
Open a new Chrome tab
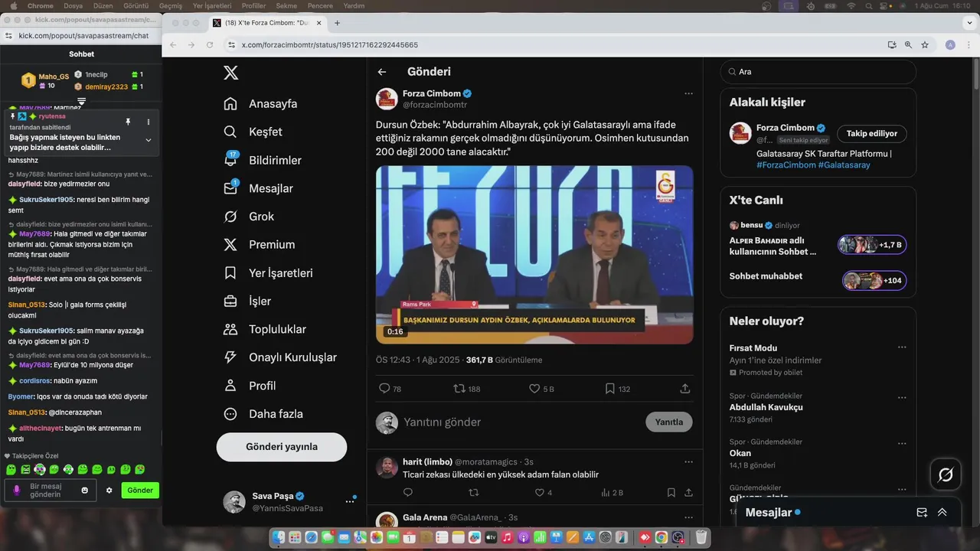[337, 23]
